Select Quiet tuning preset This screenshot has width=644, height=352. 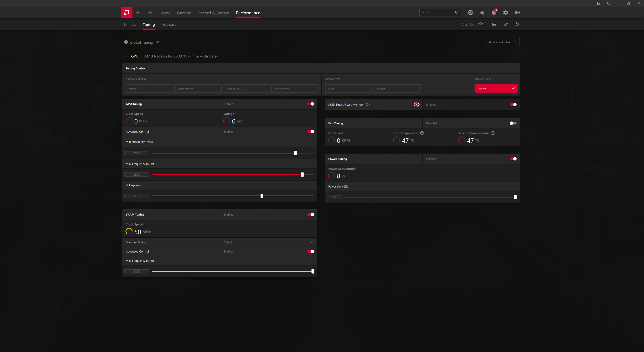pos(348,89)
